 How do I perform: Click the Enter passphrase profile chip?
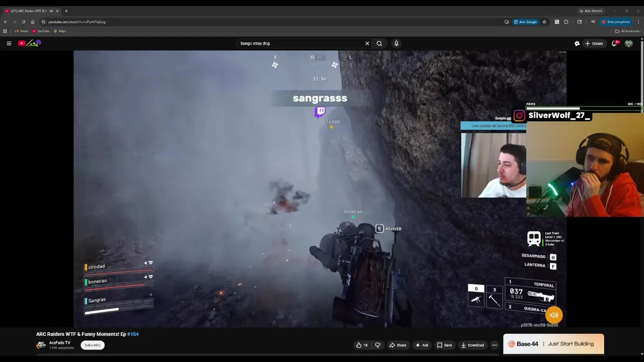click(616, 22)
